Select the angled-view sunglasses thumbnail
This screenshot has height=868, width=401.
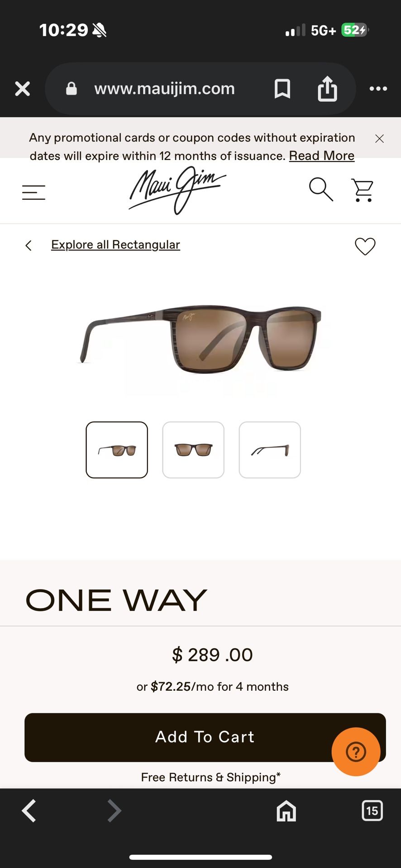117,450
